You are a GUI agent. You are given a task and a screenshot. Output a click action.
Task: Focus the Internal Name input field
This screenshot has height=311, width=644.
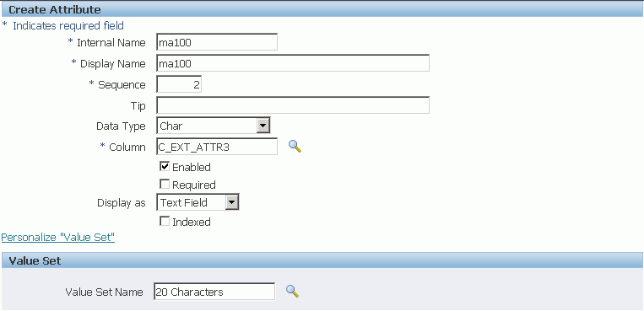pyautogui.click(x=217, y=42)
